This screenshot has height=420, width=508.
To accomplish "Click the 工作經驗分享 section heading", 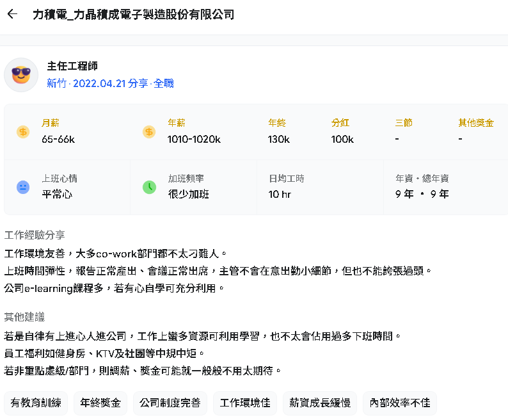I will 35,235.
